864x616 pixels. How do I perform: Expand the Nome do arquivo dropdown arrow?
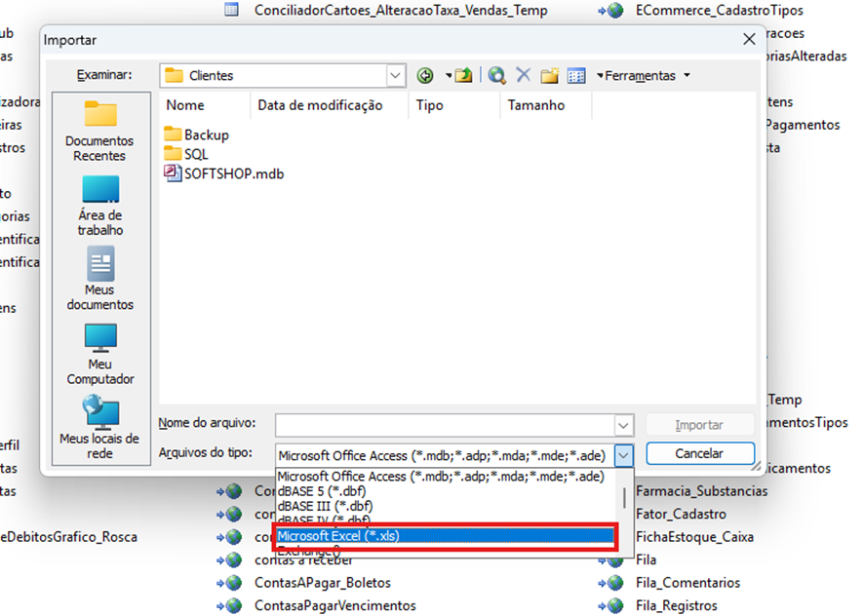(x=624, y=425)
